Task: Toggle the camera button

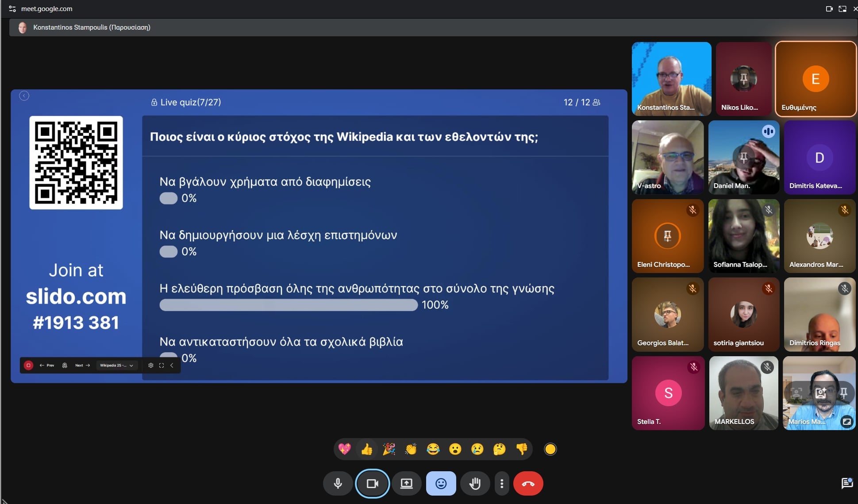Action: coord(372,484)
